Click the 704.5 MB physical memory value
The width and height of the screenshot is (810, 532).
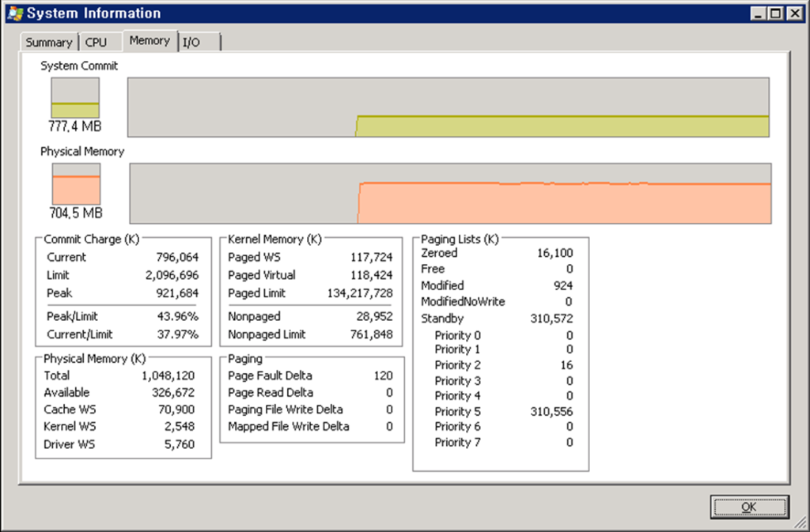click(x=76, y=213)
